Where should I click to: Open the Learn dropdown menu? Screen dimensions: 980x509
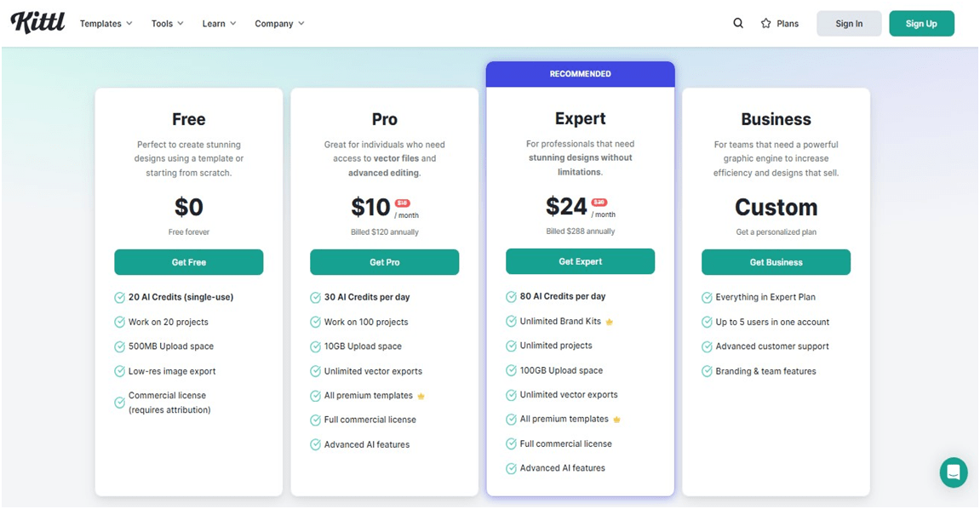(219, 24)
